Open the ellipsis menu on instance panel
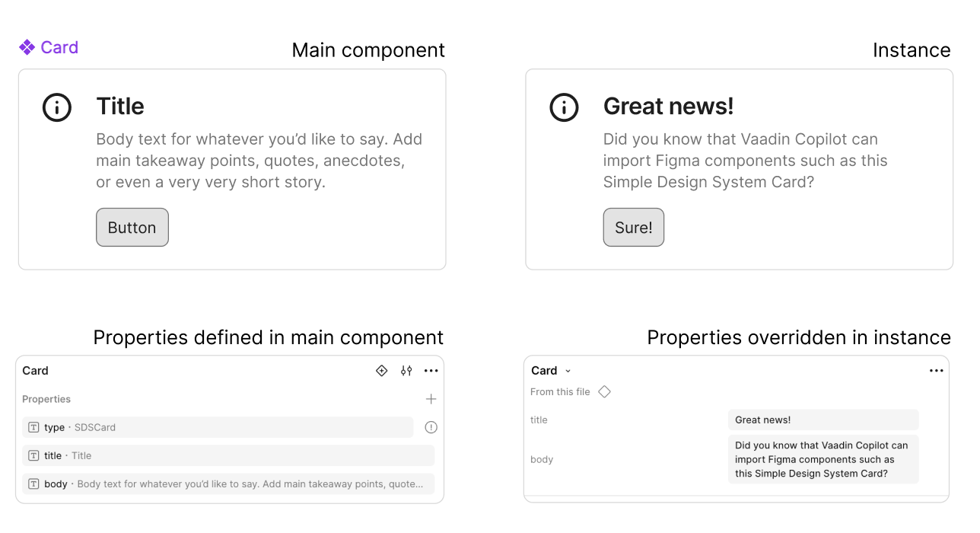 tap(936, 371)
